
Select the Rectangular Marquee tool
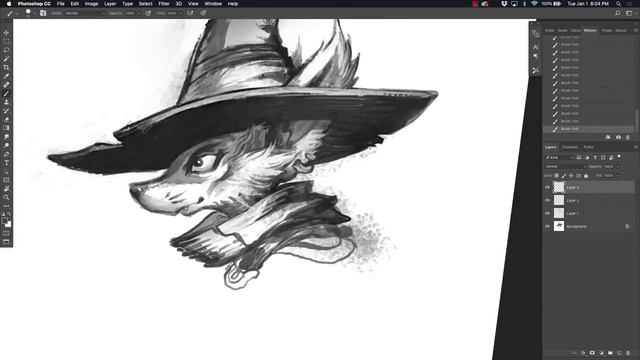[x=6, y=41]
